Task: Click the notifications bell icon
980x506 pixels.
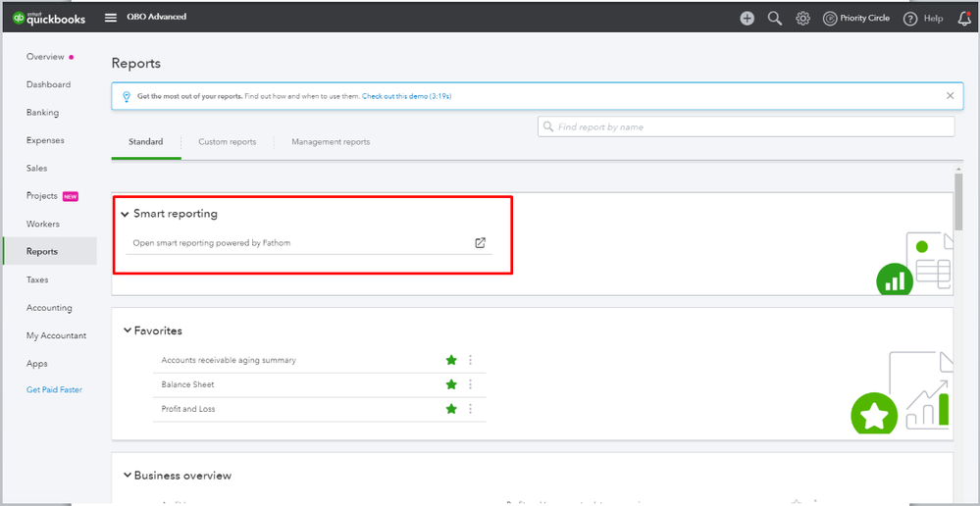Action: point(964,18)
